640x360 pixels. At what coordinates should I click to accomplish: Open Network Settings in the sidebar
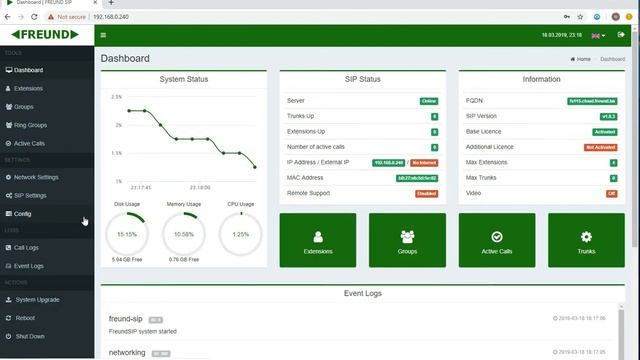click(x=47, y=177)
